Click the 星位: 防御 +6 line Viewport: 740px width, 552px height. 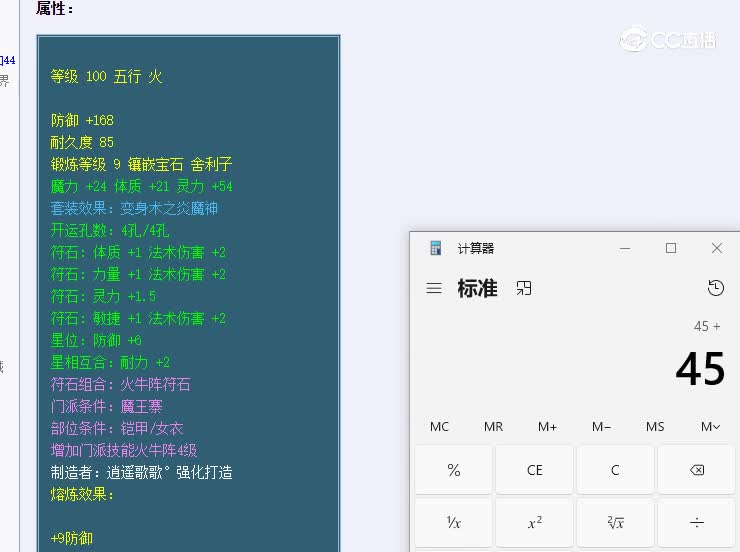[96, 340]
